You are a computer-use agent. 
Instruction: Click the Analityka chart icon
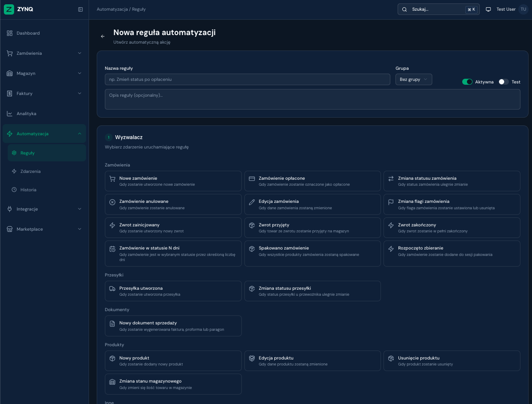click(10, 113)
